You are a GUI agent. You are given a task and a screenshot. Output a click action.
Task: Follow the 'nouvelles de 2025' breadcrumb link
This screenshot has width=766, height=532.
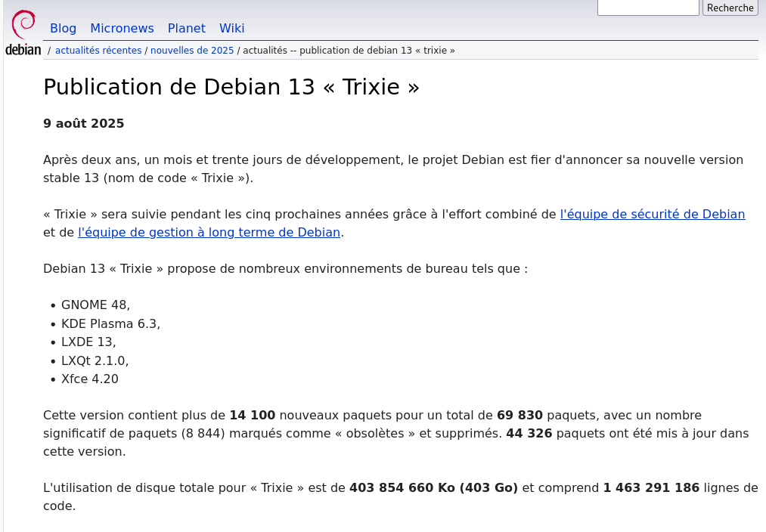tap(192, 51)
